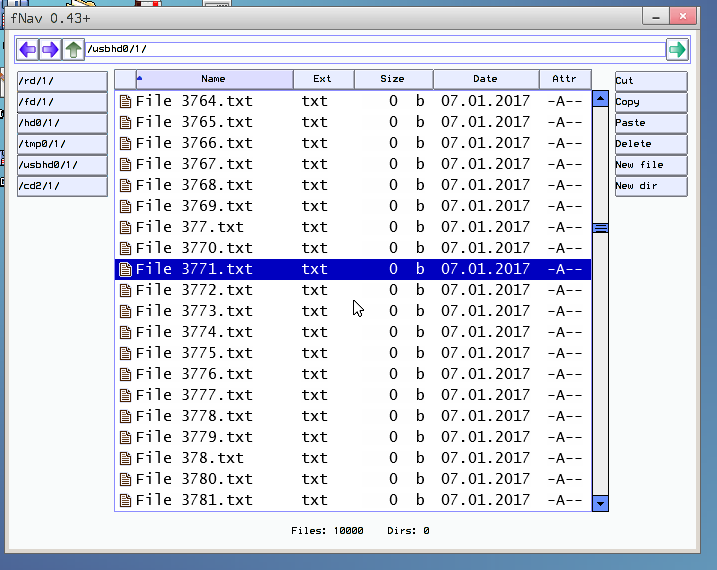Select File 3778.txt in the list
The width and height of the screenshot is (717, 570).
(194, 416)
